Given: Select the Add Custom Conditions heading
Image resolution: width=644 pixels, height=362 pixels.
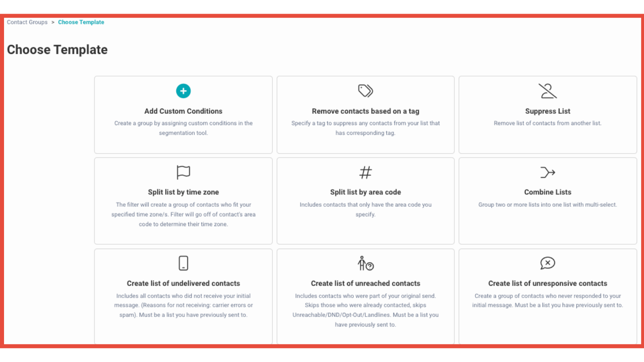Looking at the screenshot, I should [x=183, y=111].
